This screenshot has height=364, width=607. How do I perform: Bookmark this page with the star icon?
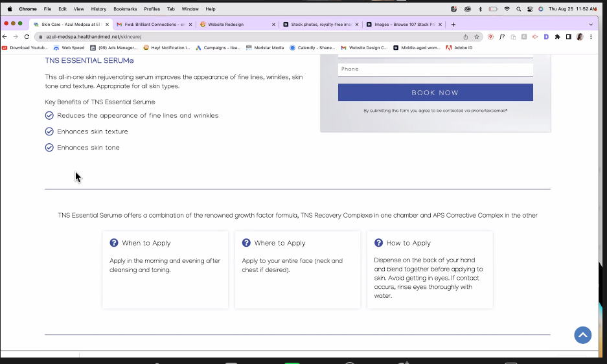click(x=477, y=37)
